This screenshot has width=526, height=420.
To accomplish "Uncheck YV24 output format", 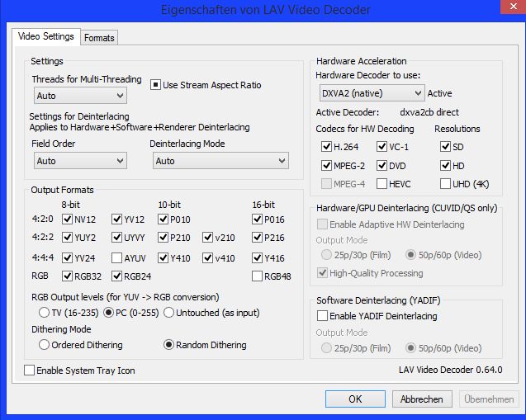I will [x=68, y=257].
